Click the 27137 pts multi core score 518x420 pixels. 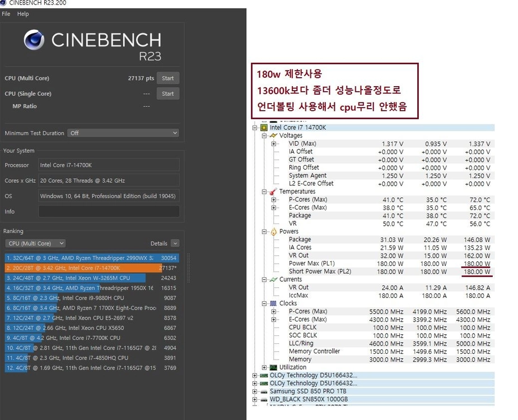pyautogui.click(x=141, y=78)
